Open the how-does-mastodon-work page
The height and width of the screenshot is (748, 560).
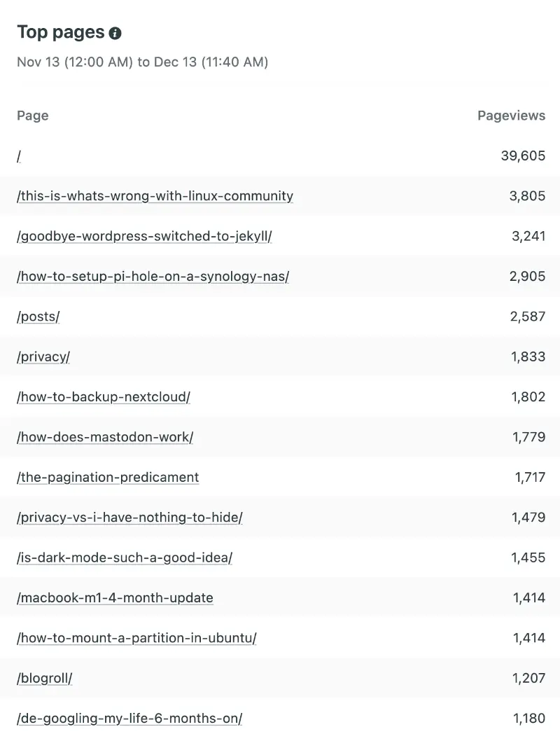pos(104,436)
